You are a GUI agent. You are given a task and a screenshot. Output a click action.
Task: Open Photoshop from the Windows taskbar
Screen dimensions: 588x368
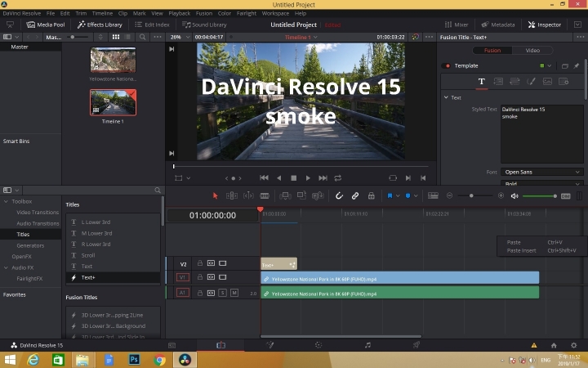tap(134, 360)
